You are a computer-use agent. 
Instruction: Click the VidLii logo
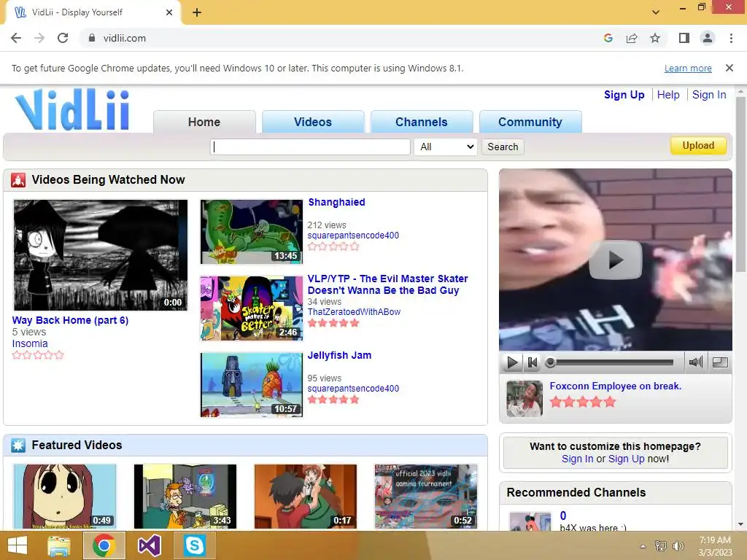pos(72,109)
